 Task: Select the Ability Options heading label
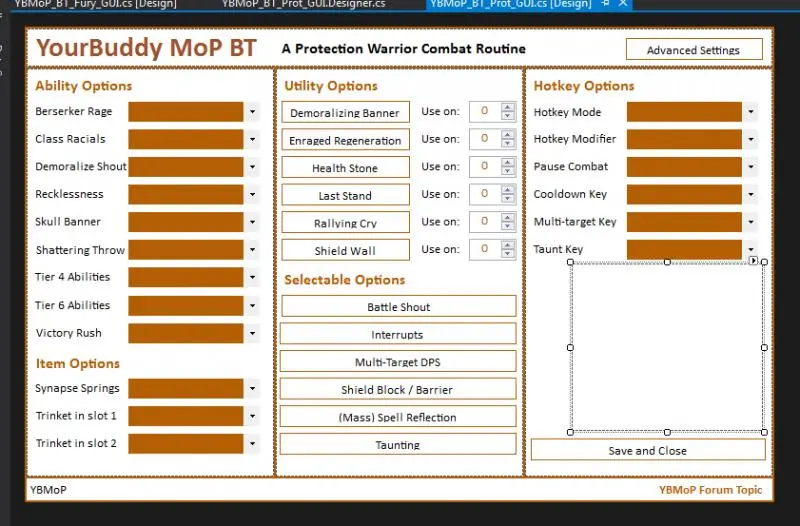point(84,86)
